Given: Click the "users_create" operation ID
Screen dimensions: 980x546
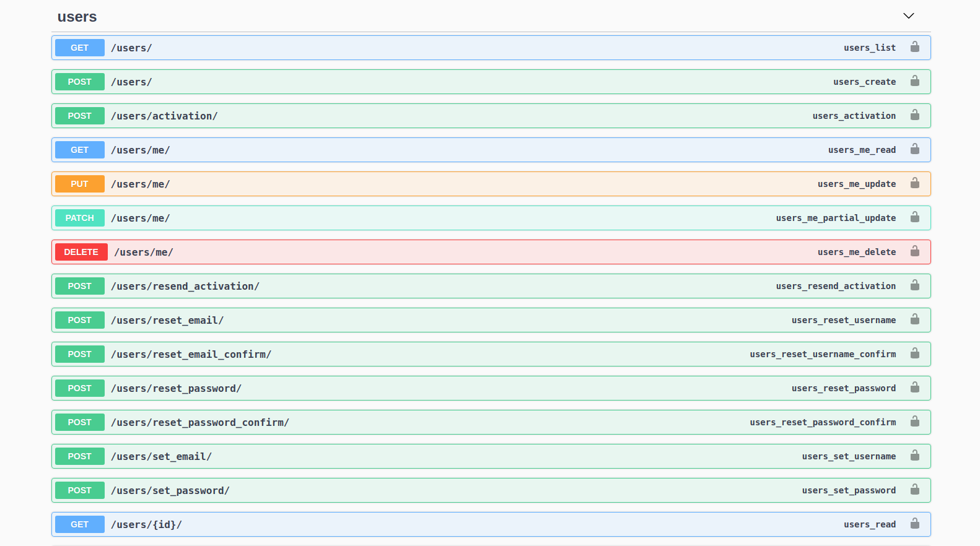Looking at the screenshot, I should (865, 82).
